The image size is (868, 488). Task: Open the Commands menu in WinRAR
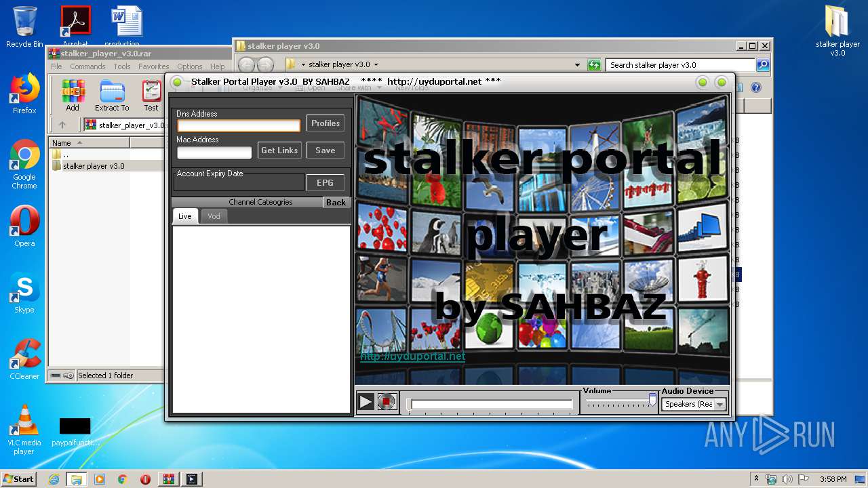click(x=87, y=66)
